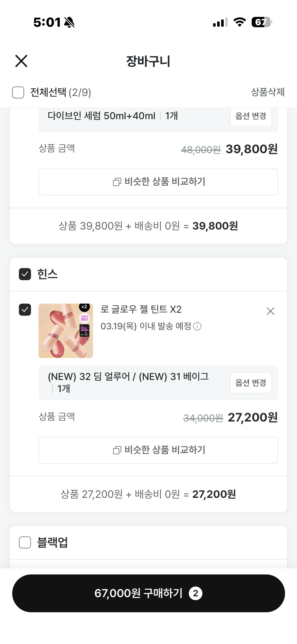Compare similar products for the 39,800원 serum

158,182
